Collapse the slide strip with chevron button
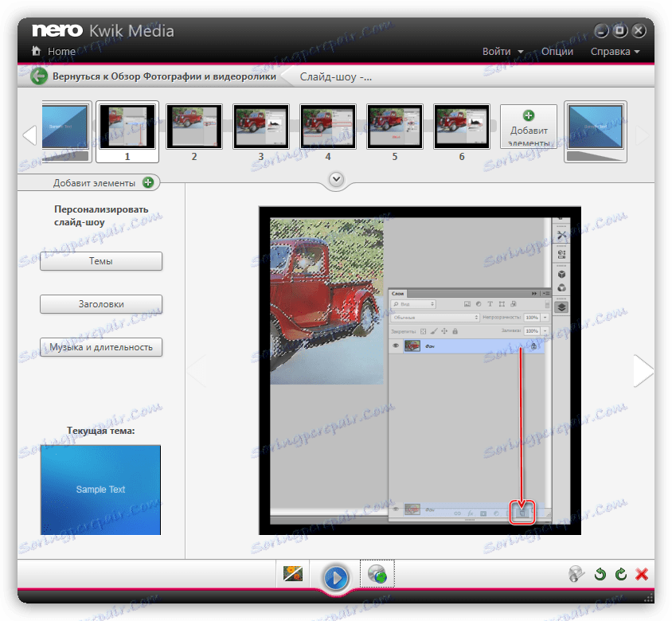 tap(336, 179)
